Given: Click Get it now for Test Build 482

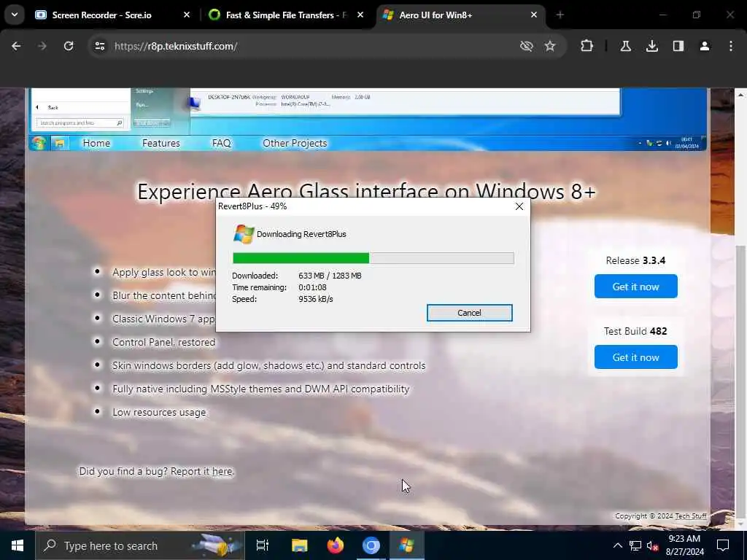Looking at the screenshot, I should point(635,357).
